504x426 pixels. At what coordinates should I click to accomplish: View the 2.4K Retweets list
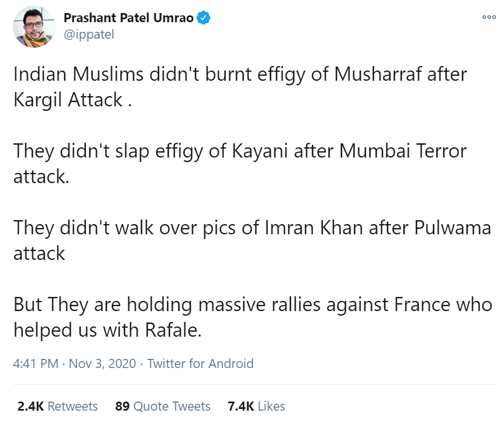[x=57, y=406]
